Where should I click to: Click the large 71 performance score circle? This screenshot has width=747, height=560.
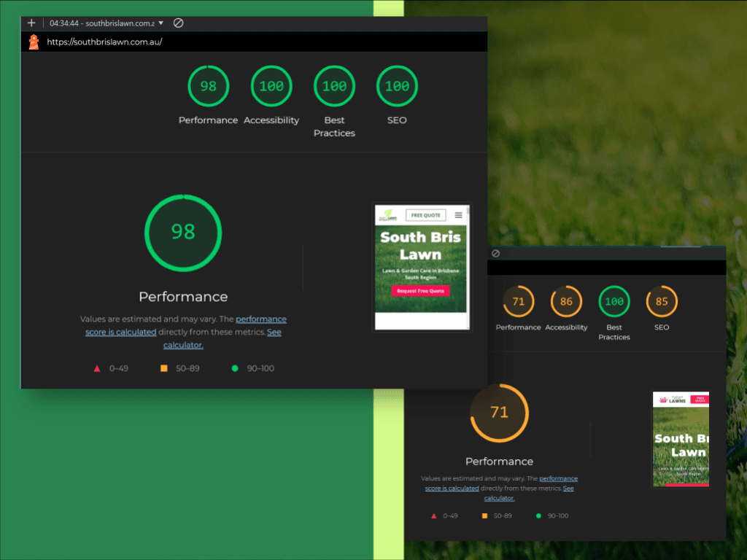pyautogui.click(x=499, y=413)
